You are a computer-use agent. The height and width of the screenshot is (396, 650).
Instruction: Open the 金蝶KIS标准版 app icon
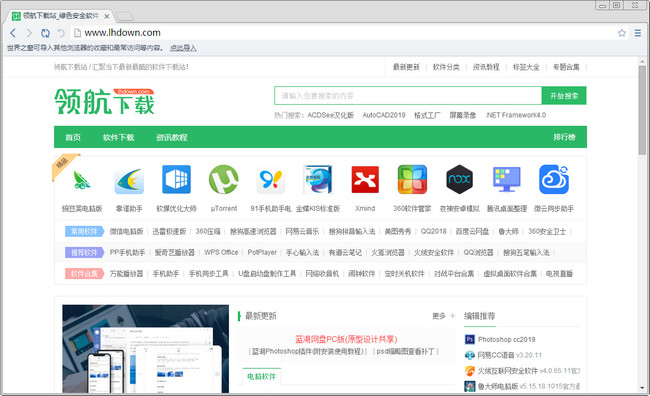[318, 180]
